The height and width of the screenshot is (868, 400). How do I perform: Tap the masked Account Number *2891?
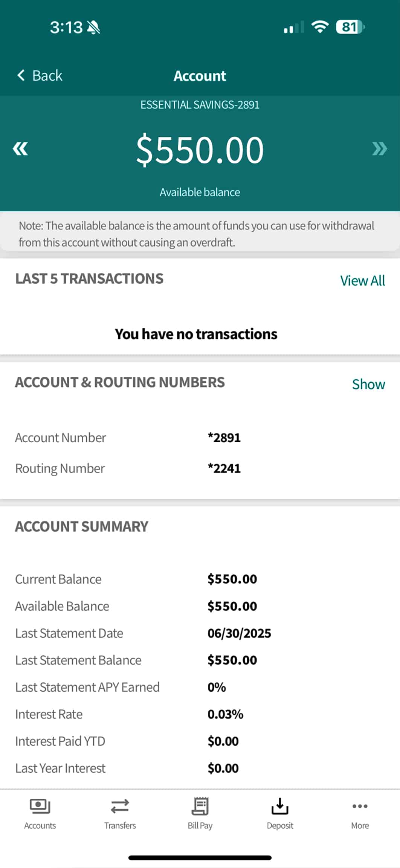point(224,438)
